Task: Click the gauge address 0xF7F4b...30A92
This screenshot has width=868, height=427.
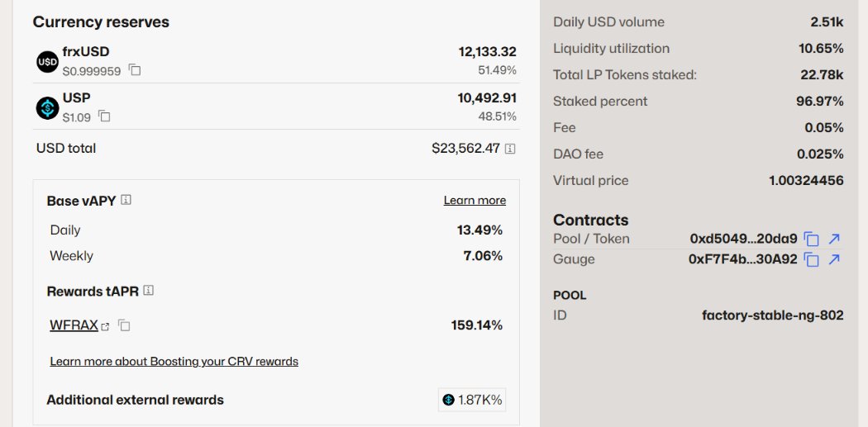Action: point(743,259)
